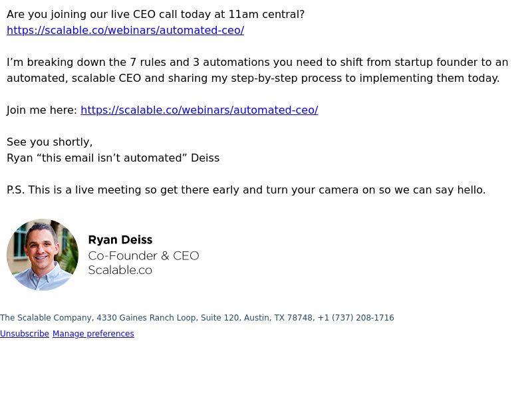Click the 'Join me here:' label text

[x=42, y=110]
